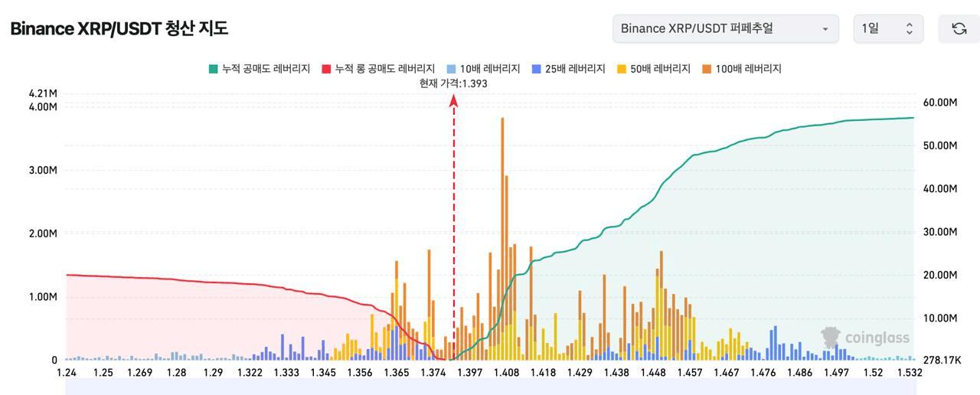The image size is (980, 395).
Task: Click the light blue 10배 legend swatch
Action: click(452, 69)
